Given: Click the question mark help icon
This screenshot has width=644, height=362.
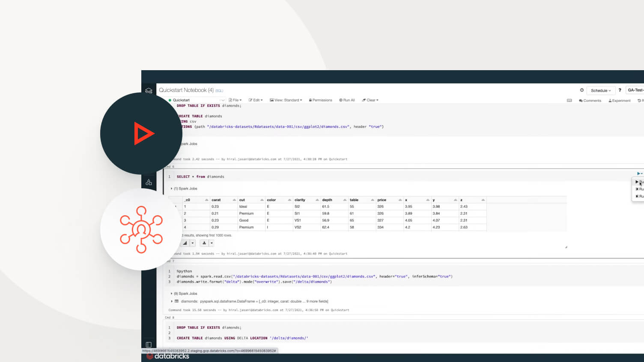Looking at the screenshot, I should pyautogui.click(x=620, y=90).
